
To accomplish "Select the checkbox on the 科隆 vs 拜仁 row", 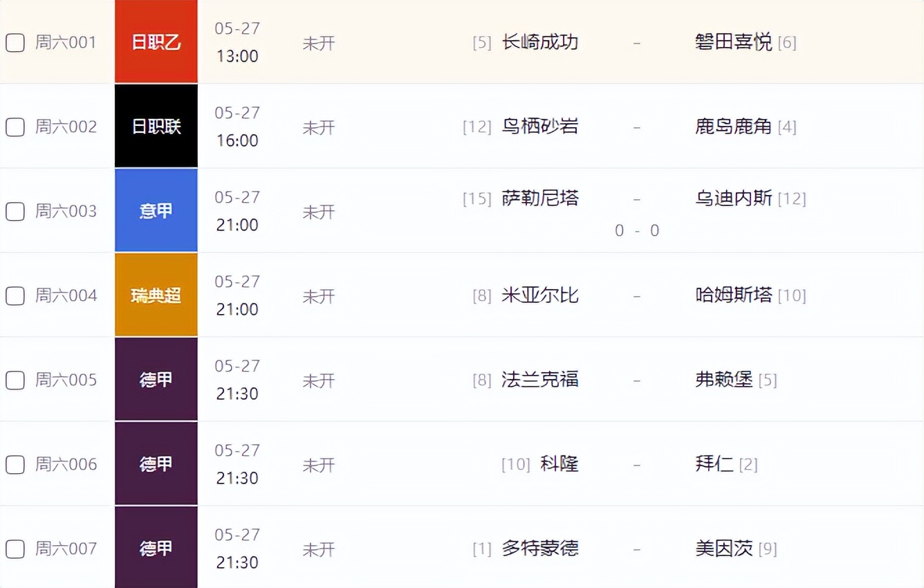I will 15,464.
